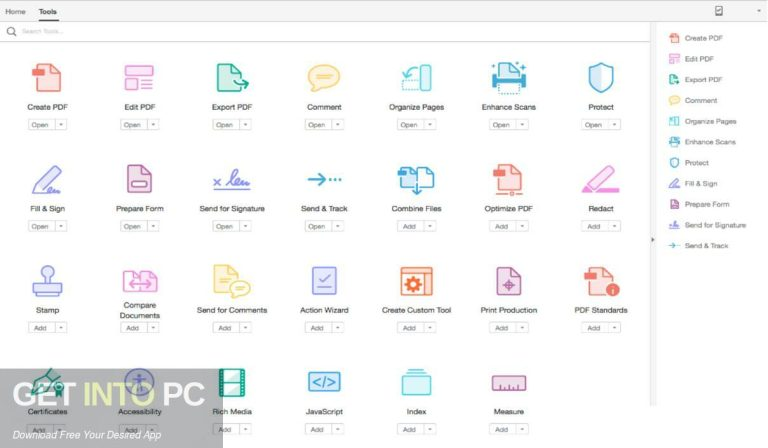Click the Add button under Index

tap(409, 429)
